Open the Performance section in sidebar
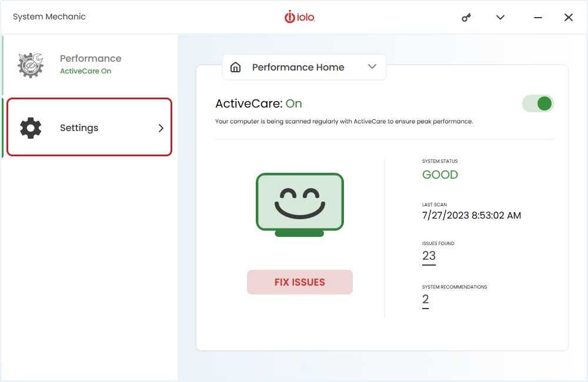 click(89, 65)
